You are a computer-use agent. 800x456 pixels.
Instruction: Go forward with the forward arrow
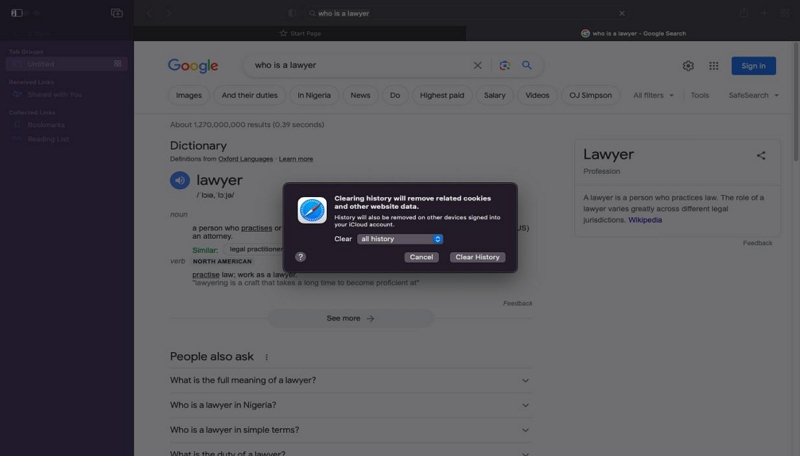click(x=169, y=13)
